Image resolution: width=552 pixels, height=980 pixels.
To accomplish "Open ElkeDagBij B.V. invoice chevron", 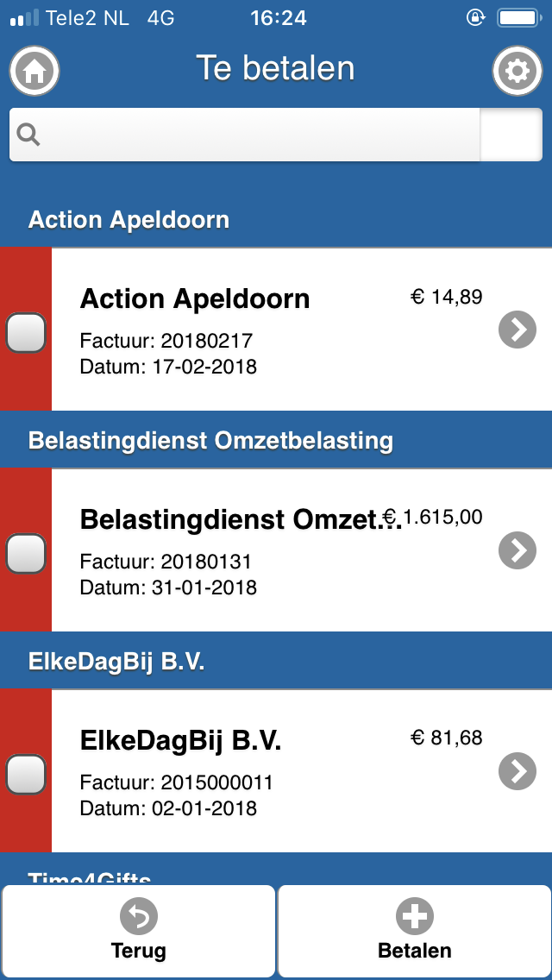I will pyautogui.click(x=517, y=771).
